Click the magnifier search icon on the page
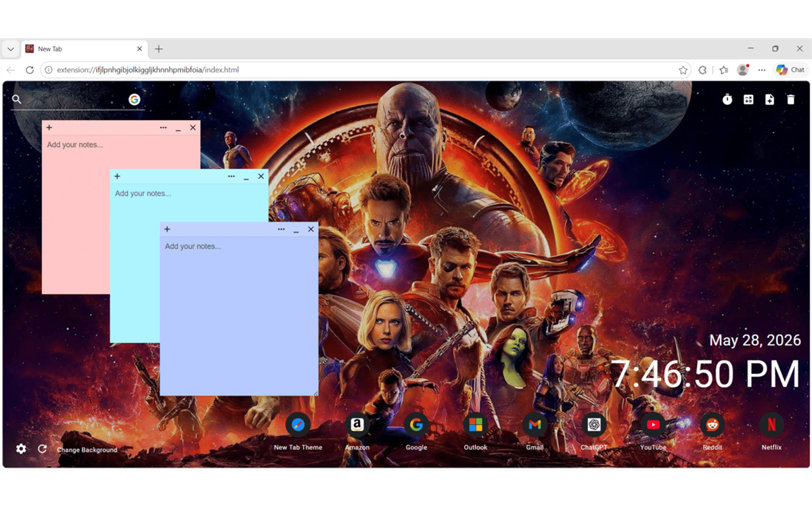Screen dimensions: 812x508 (x=17, y=100)
